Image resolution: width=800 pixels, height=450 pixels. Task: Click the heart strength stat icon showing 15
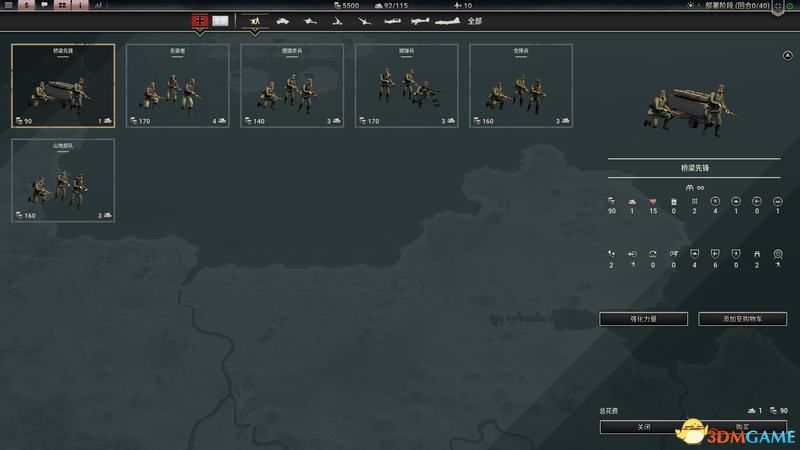[653, 202]
